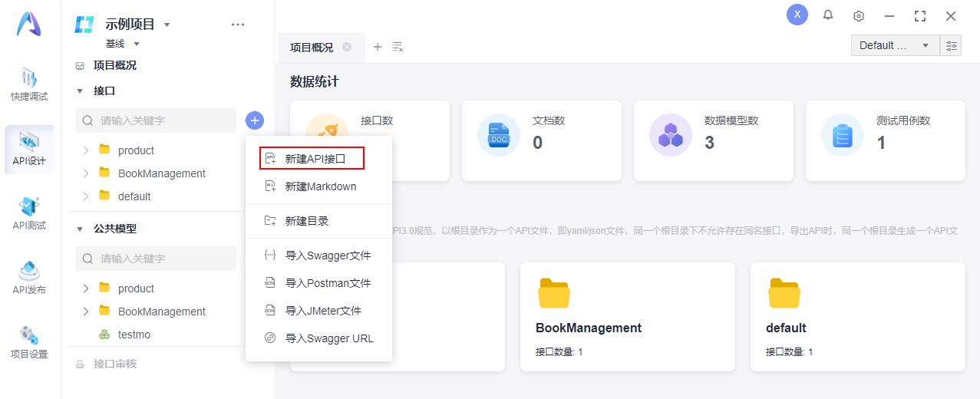Open environment settings sliders icon

click(x=952, y=45)
